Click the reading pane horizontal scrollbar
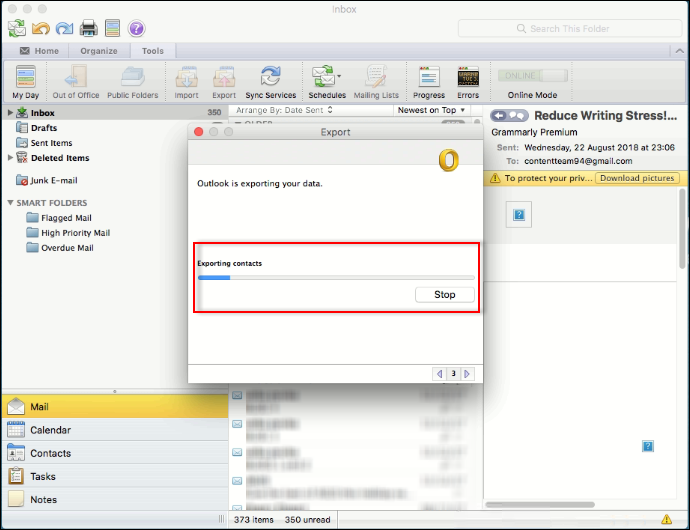The width and height of the screenshot is (690, 530). (540, 504)
